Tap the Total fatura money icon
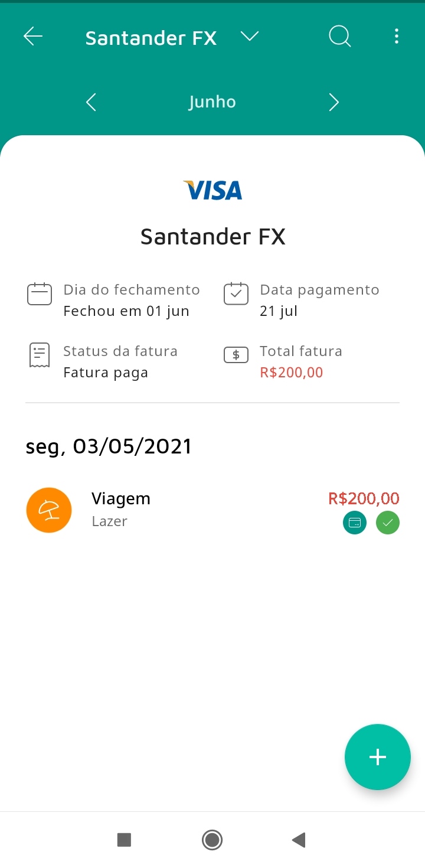425x868 pixels. tap(236, 355)
